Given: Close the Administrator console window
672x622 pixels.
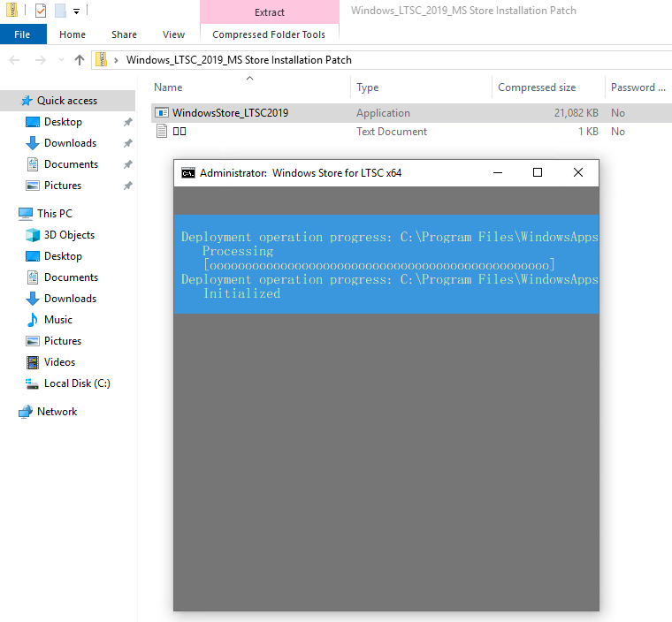Looking at the screenshot, I should (578, 172).
